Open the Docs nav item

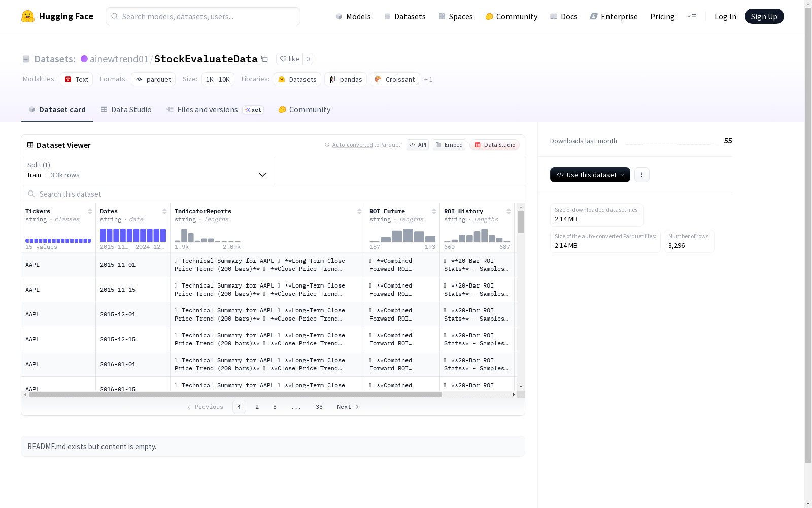point(564,16)
